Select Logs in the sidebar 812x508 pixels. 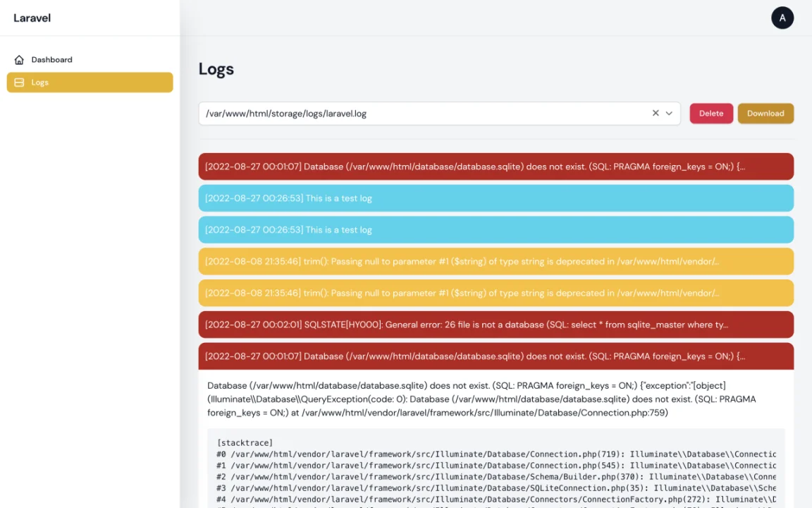[39, 82]
